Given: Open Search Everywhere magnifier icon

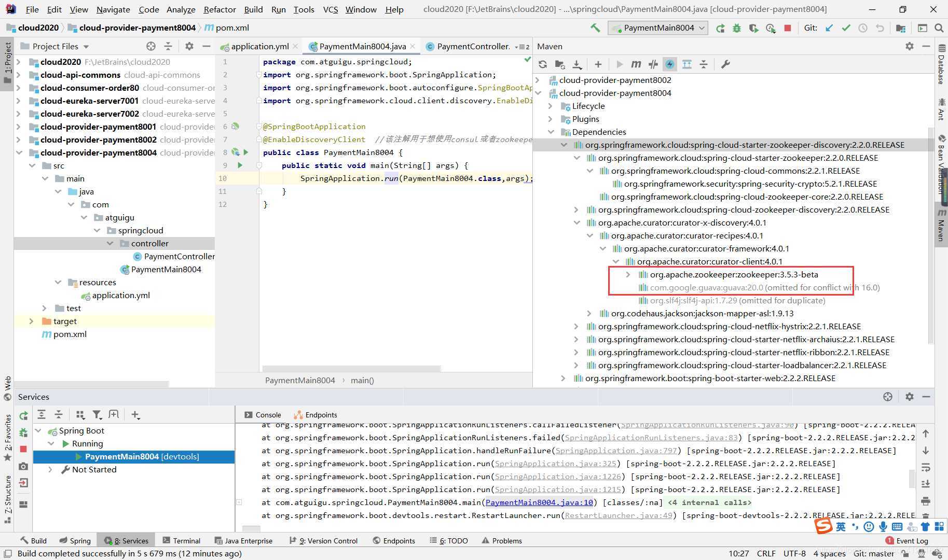Looking at the screenshot, I should tap(939, 28).
